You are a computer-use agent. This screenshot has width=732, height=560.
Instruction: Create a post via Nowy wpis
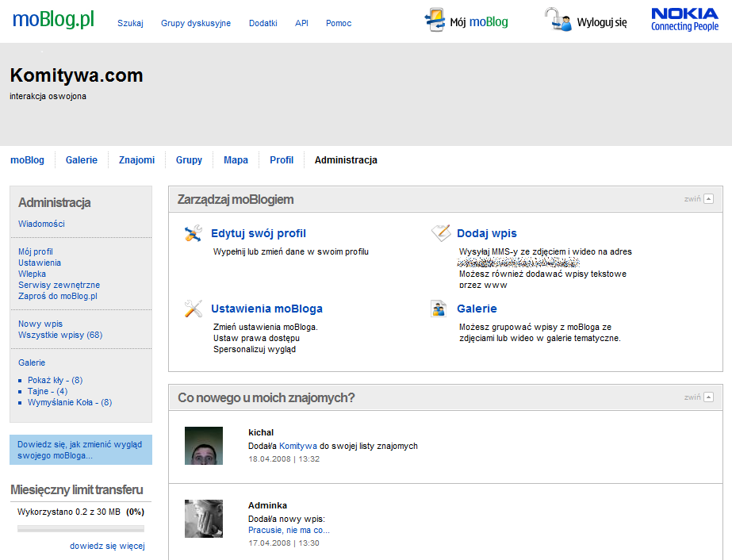(x=40, y=324)
